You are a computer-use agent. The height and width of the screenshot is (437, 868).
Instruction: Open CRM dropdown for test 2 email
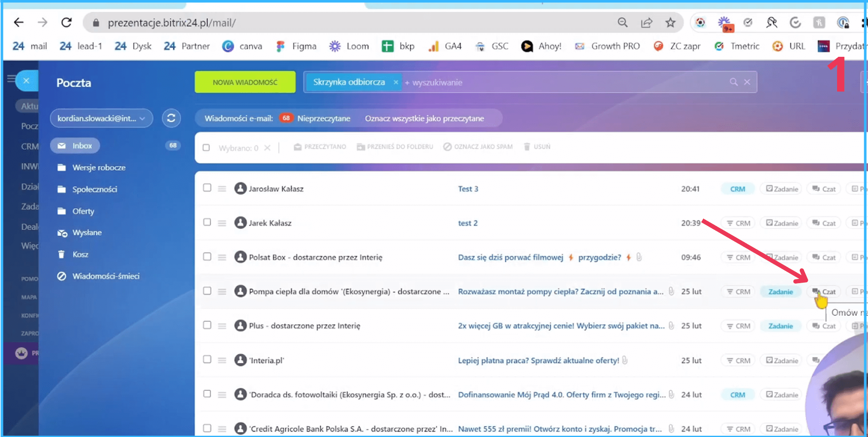tap(738, 223)
